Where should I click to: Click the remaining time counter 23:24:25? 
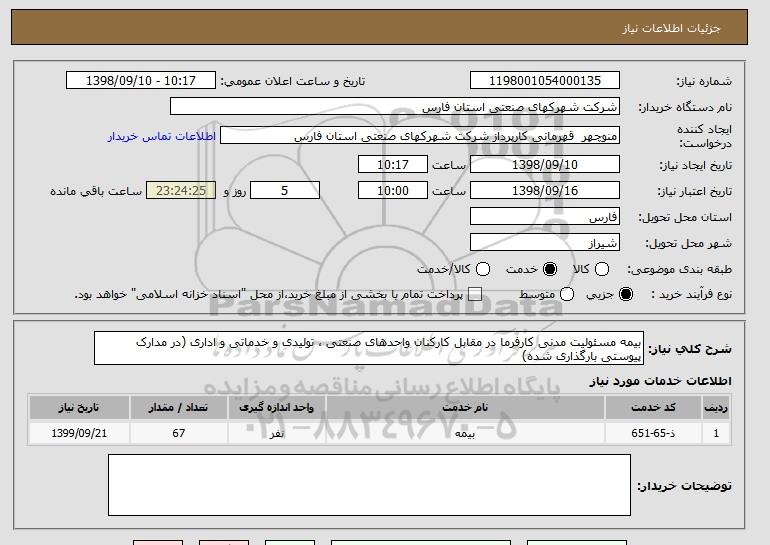pyautogui.click(x=181, y=191)
